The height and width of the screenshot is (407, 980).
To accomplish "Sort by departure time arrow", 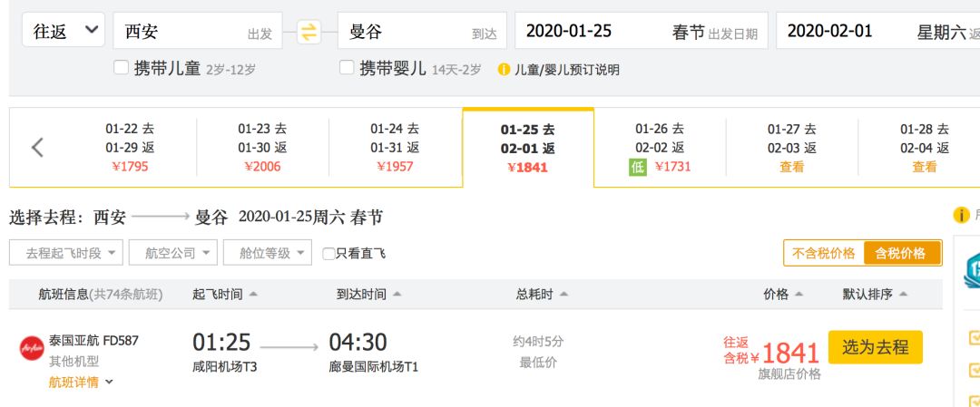I will 253,295.
